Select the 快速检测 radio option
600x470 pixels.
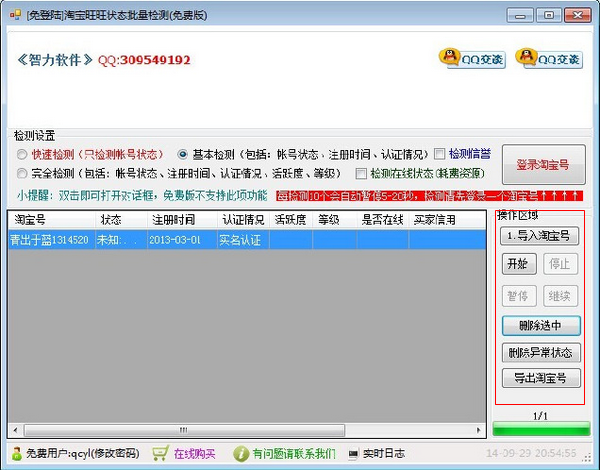pos(23,154)
